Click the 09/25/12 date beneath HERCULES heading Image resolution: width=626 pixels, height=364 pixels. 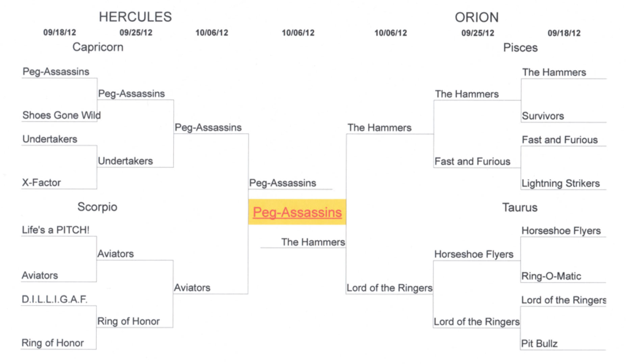[136, 32]
